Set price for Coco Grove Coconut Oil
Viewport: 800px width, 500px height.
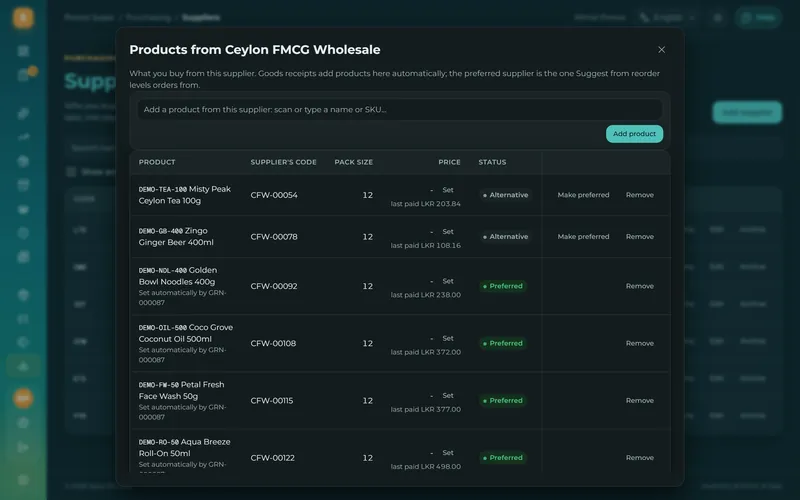click(x=447, y=338)
